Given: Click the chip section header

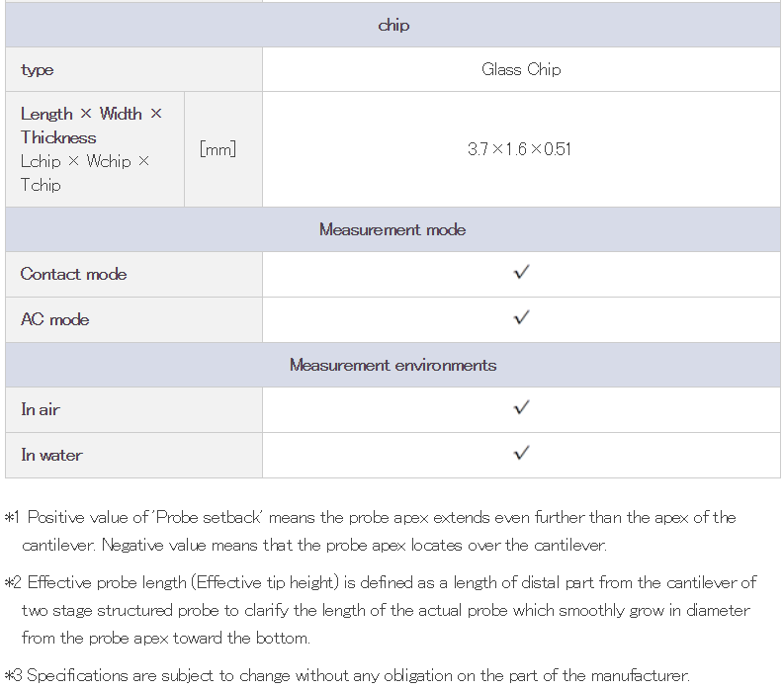Looking at the screenshot, I should click(x=393, y=25).
